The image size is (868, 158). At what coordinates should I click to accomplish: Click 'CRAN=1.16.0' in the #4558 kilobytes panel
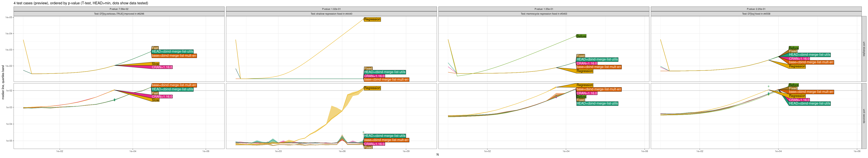(799, 59)
